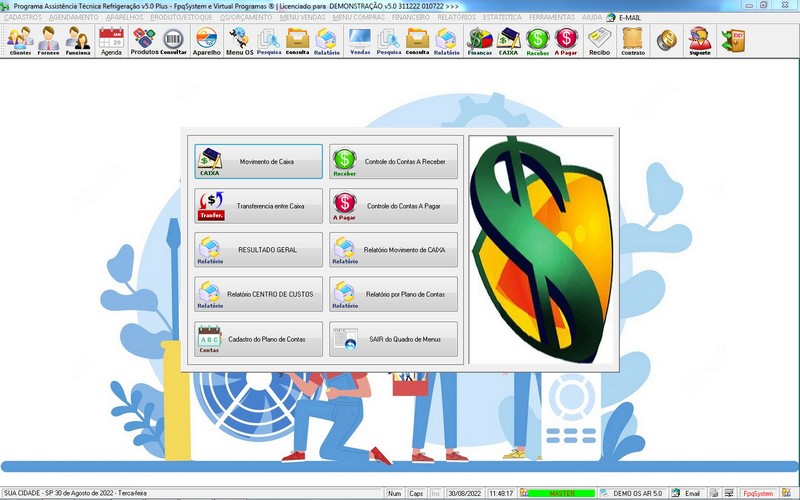
Task: Open the CAIXA toolbar icon
Action: click(508, 40)
